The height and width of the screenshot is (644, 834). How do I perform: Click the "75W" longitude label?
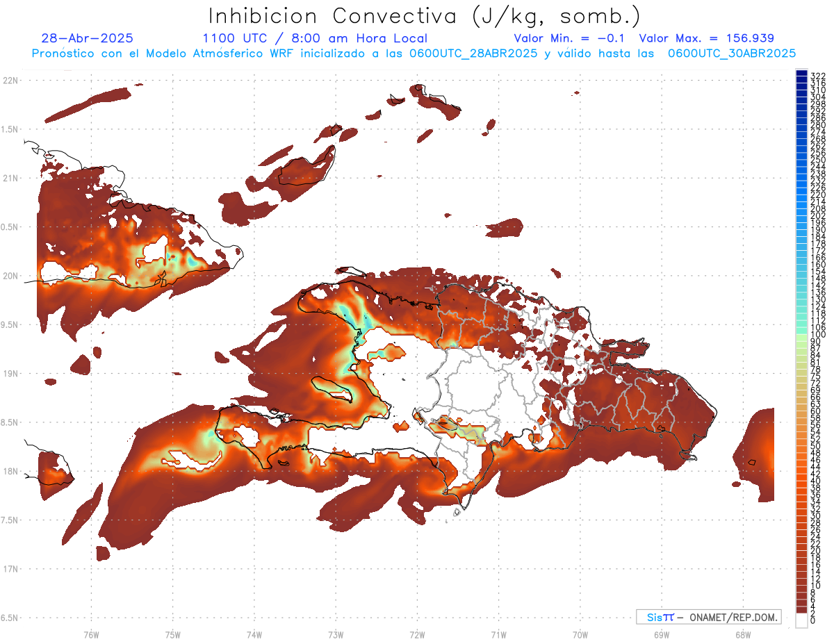tap(172, 634)
